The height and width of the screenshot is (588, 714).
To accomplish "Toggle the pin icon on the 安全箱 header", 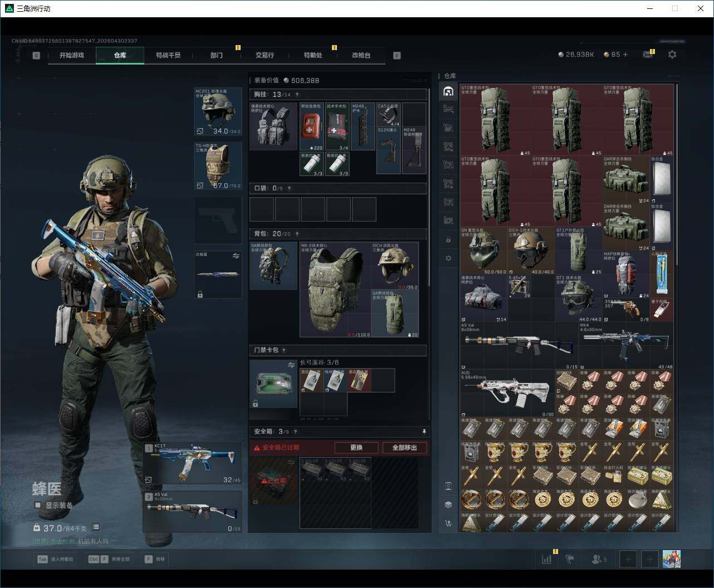I will 424,432.
